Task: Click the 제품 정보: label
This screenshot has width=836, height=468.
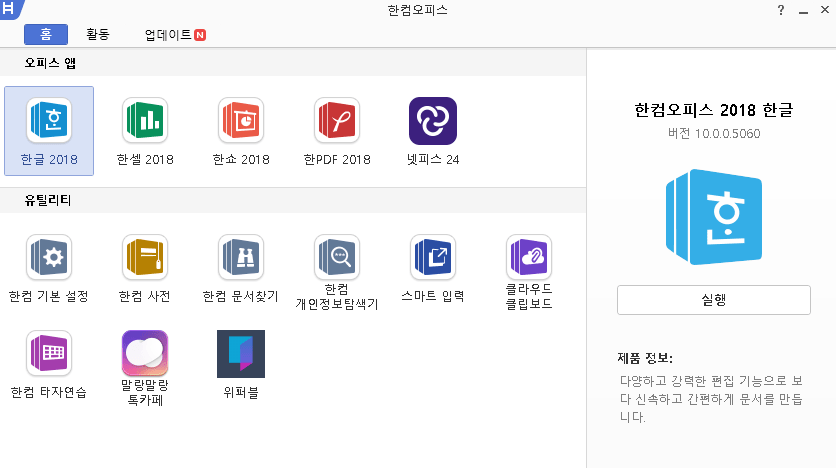Action: click(645, 358)
